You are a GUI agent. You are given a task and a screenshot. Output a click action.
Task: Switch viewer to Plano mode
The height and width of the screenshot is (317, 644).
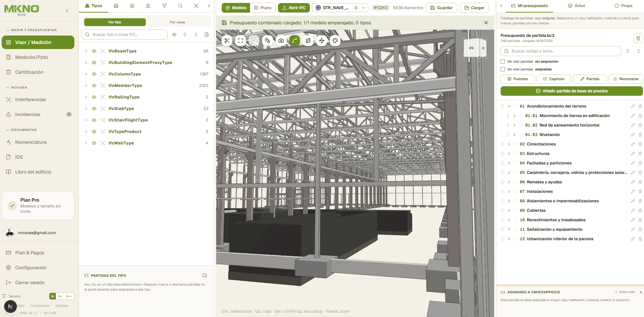(x=263, y=8)
